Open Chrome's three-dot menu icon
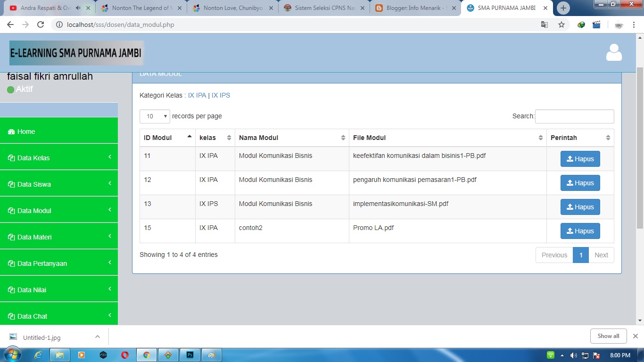The width and height of the screenshot is (644, 362). pyautogui.click(x=634, y=24)
